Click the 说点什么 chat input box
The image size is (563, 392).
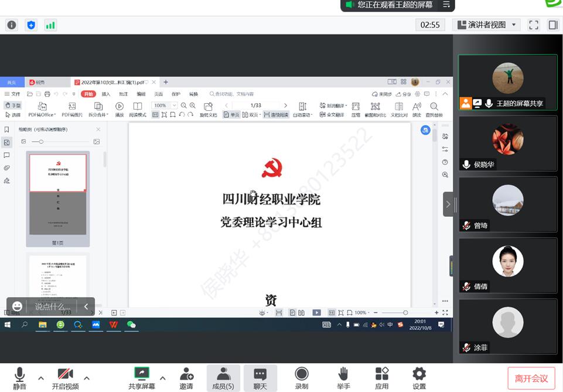52,306
